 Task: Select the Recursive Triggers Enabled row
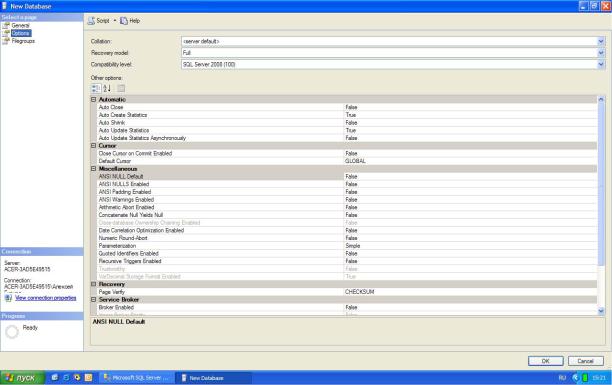347,261
